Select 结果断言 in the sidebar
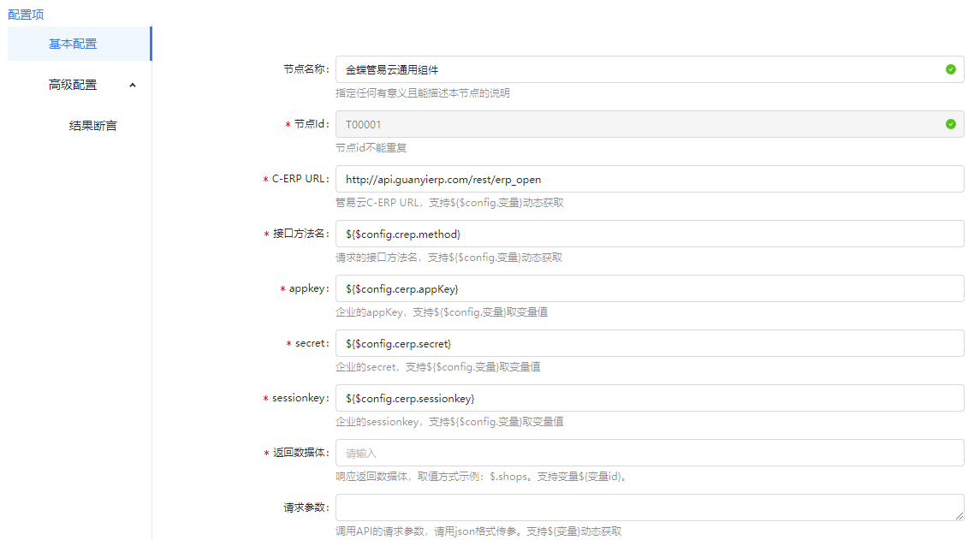Viewport: 980px width, 540px height. point(92,126)
